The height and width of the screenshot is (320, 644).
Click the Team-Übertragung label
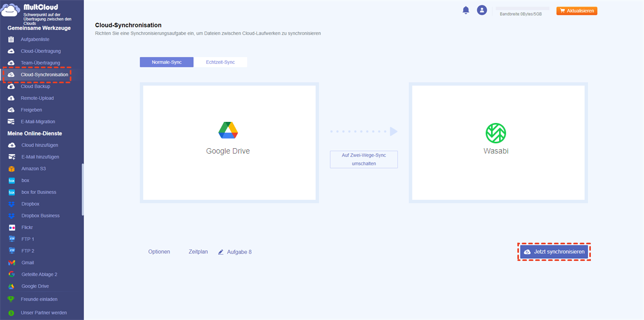(x=40, y=63)
